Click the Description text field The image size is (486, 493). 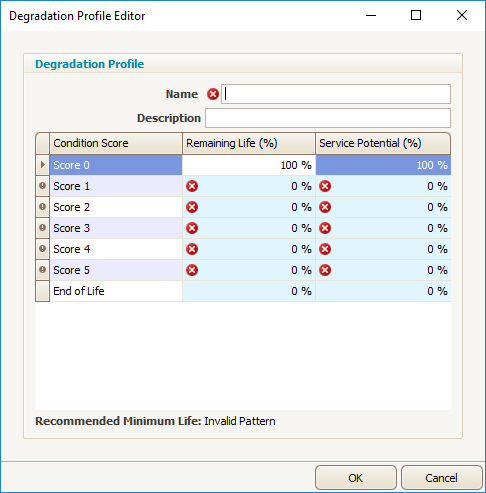click(x=328, y=118)
